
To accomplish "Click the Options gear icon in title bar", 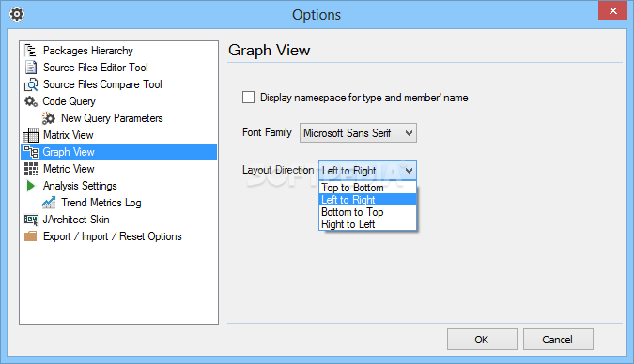I will [17, 15].
